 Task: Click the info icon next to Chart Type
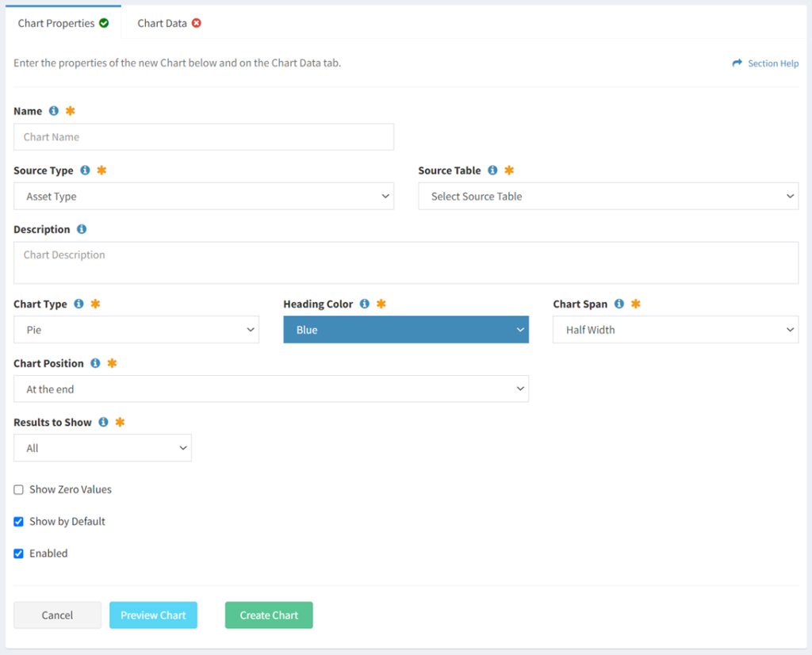(79, 303)
